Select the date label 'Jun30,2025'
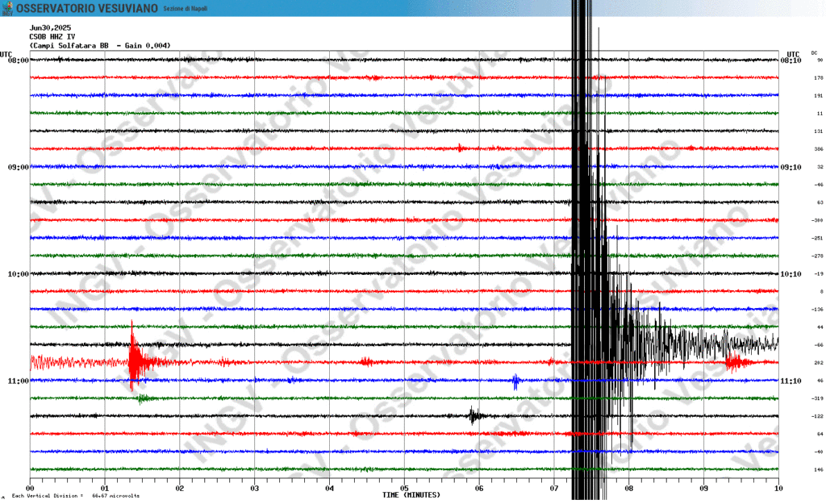Screen dimensions: 826x504 tap(50, 28)
